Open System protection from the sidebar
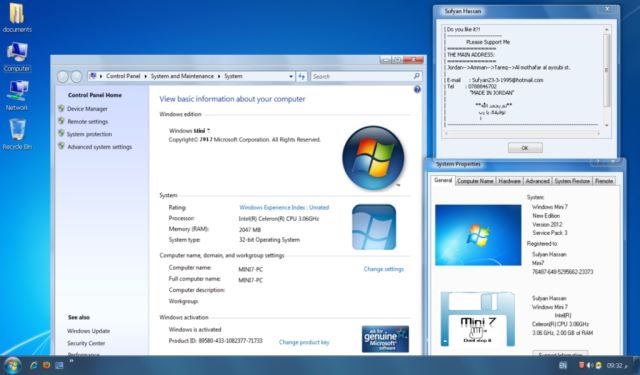 89,134
